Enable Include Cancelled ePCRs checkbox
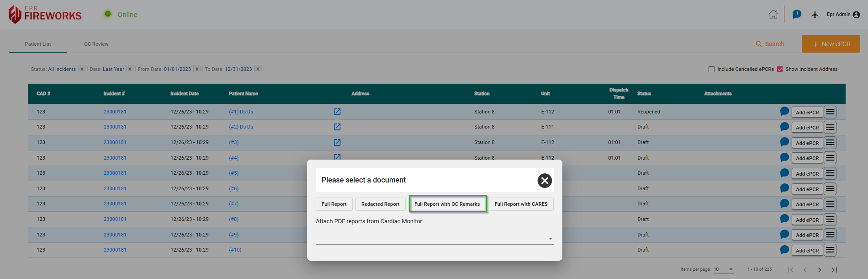 (711, 70)
